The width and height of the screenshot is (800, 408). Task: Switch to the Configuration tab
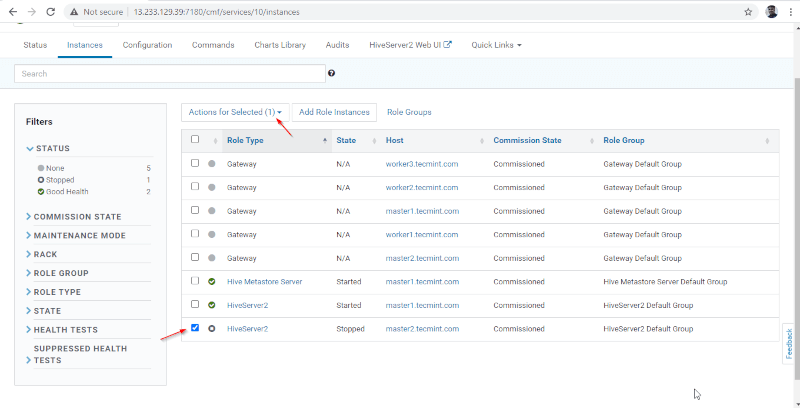tap(147, 45)
